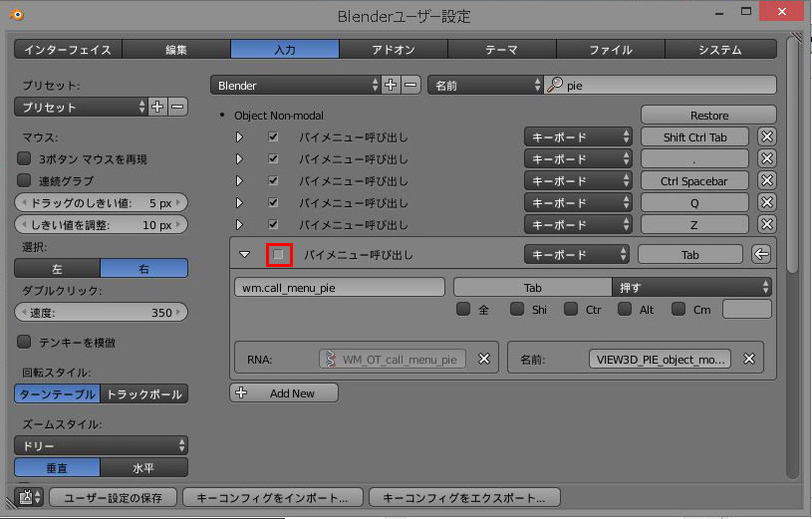Remove the Q keymap entry with X
812x519 pixels.
[767, 202]
